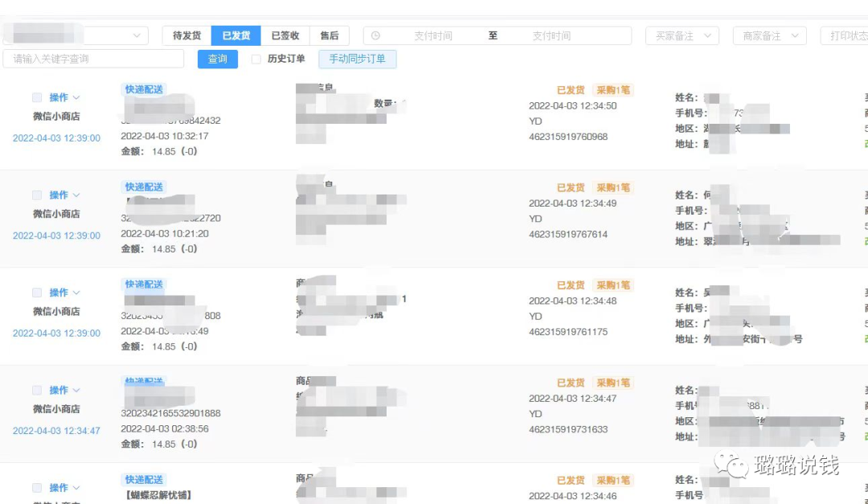Image resolution: width=868 pixels, height=504 pixels.
Task: Go to the 售后 tab
Action: pyautogui.click(x=330, y=35)
